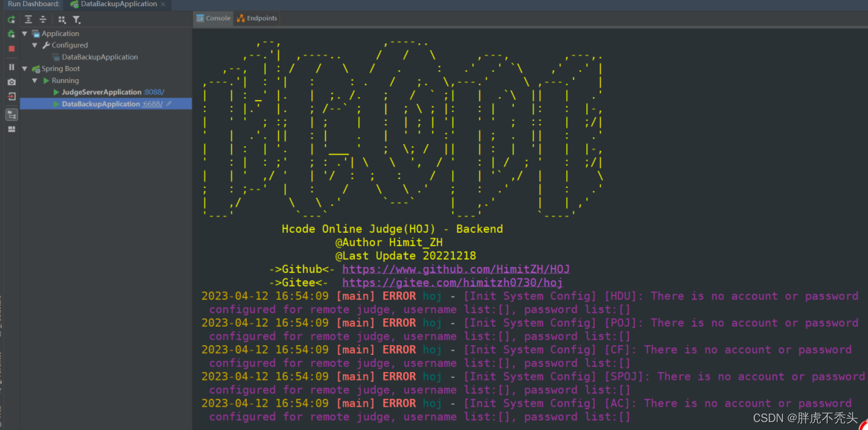Pause program with the pause icon
The height and width of the screenshot is (430, 868).
point(11,67)
